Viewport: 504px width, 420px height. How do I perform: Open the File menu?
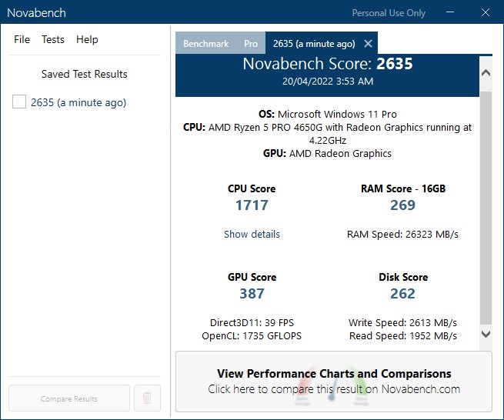[22, 39]
